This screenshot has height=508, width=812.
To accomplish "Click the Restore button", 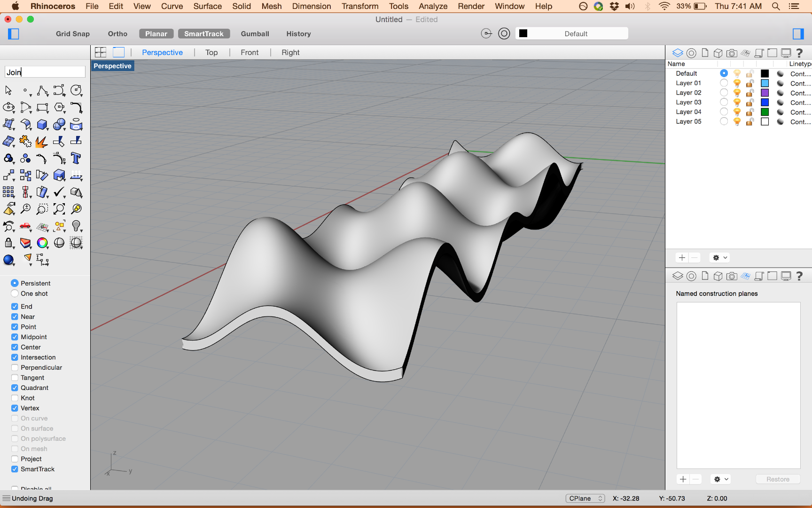I will (x=778, y=479).
